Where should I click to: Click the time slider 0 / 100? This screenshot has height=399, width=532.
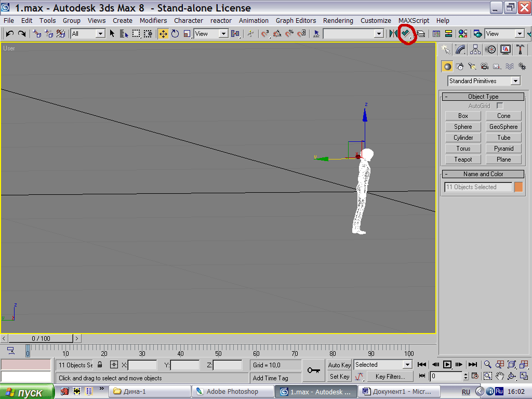coord(41,339)
